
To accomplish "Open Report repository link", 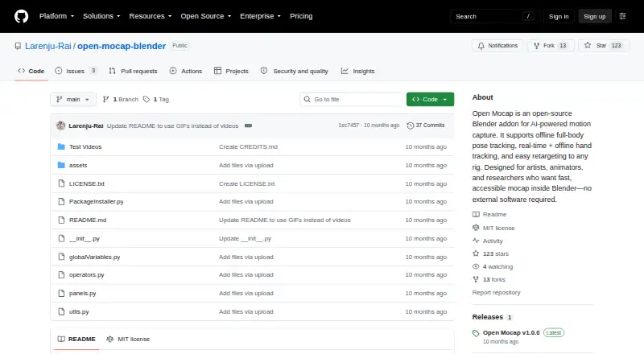I will (496, 292).
